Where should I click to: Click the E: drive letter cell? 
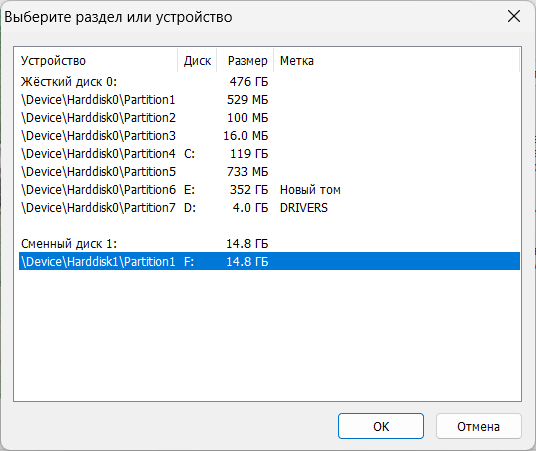pos(189,190)
